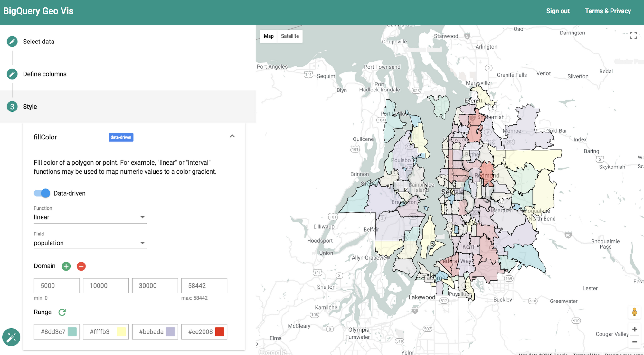Click the Seattle label on the map
Image resolution: width=644 pixels, height=355 pixels.
pyautogui.click(x=452, y=192)
